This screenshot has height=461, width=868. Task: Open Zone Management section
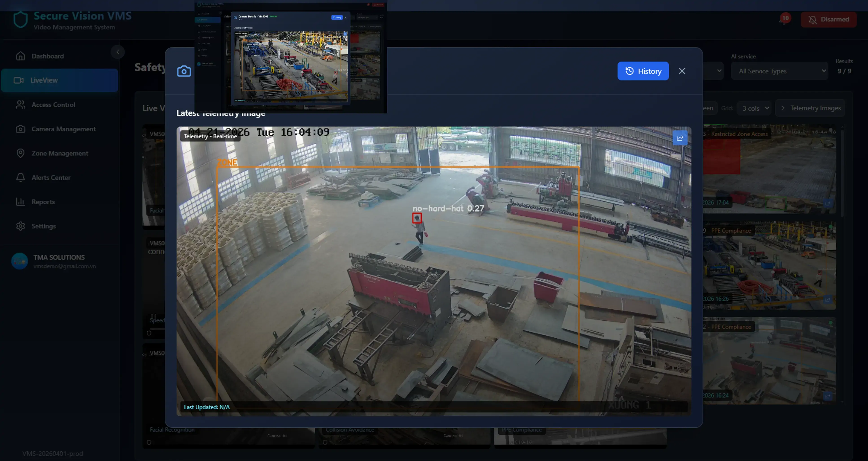[60, 153]
